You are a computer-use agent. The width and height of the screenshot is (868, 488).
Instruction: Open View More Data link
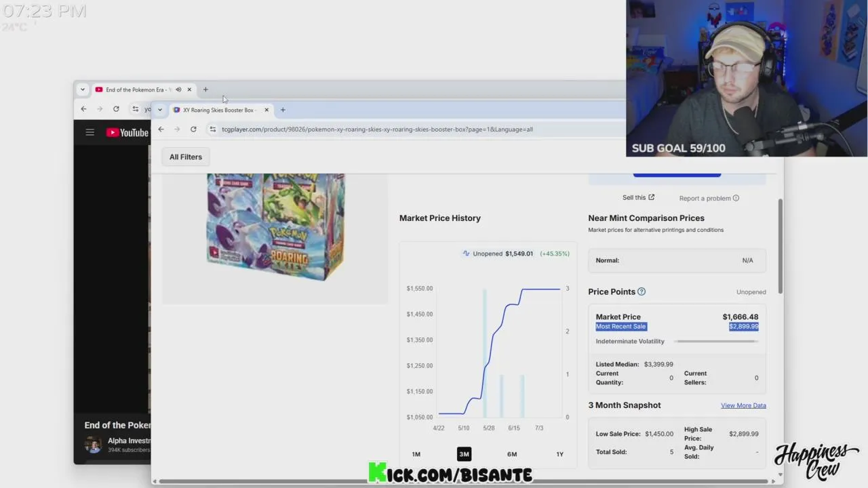pyautogui.click(x=743, y=405)
